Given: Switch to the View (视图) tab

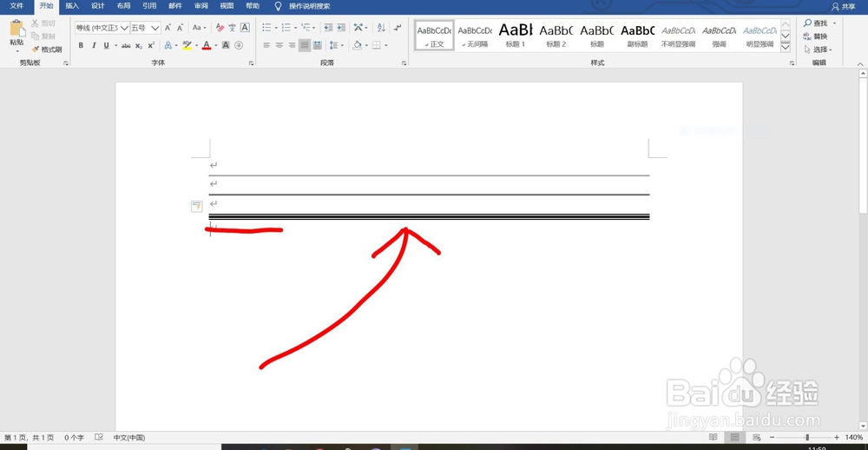Looking at the screenshot, I should tap(227, 6).
